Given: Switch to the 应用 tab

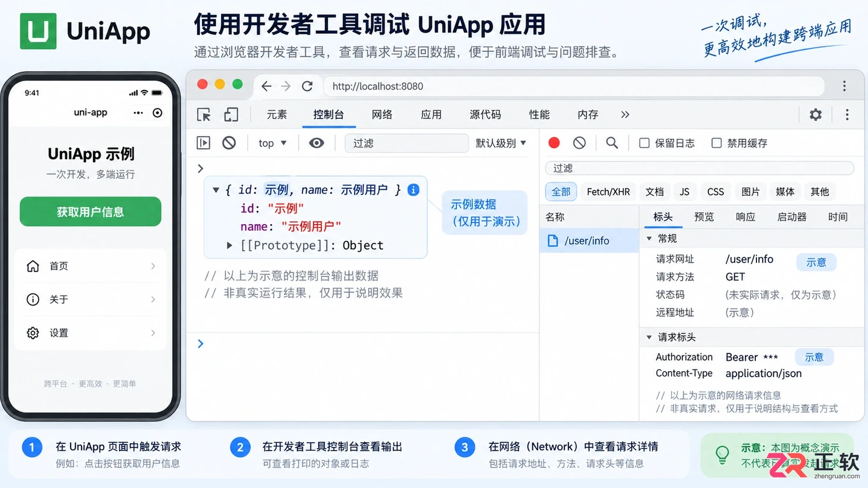Looking at the screenshot, I should [x=431, y=114].
